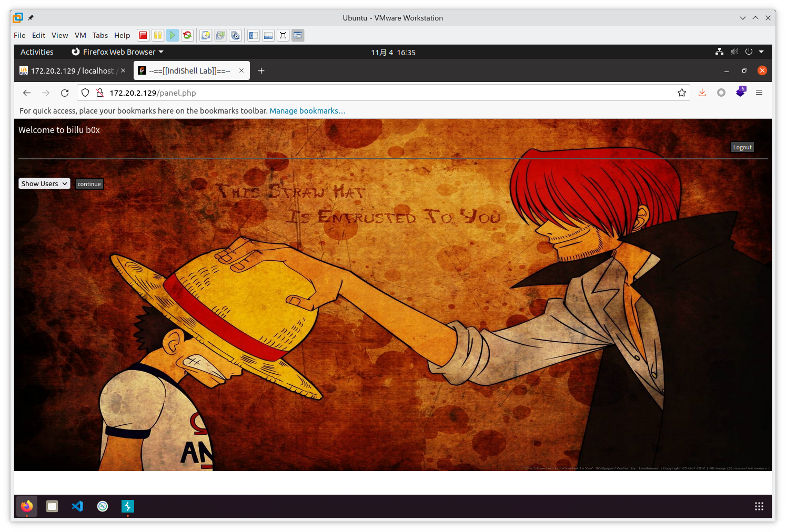Viewport: 786px width, 532px height.
Task: Open the VMware Tabs menu
Action: (100, 35)
